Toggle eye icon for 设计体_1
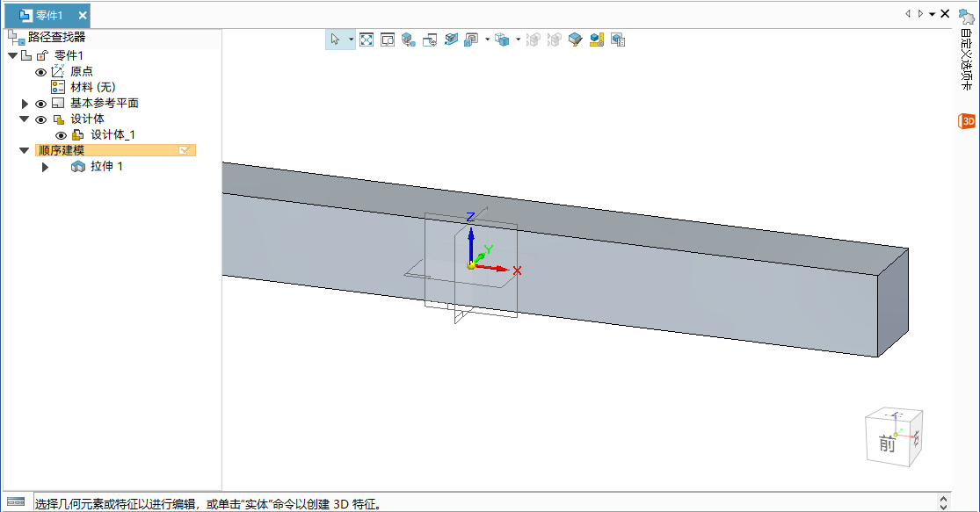The width and height of the screenshot is (980, 512). point(62,135)
